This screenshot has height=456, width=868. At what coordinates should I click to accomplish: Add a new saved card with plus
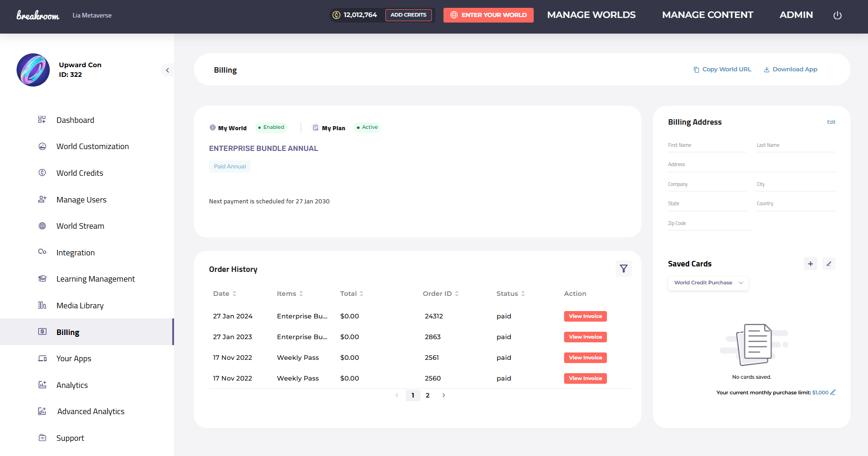(810, 264)
